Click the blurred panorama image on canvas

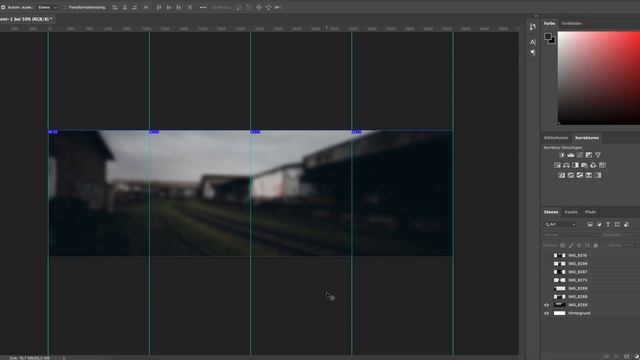click(250, 193)
